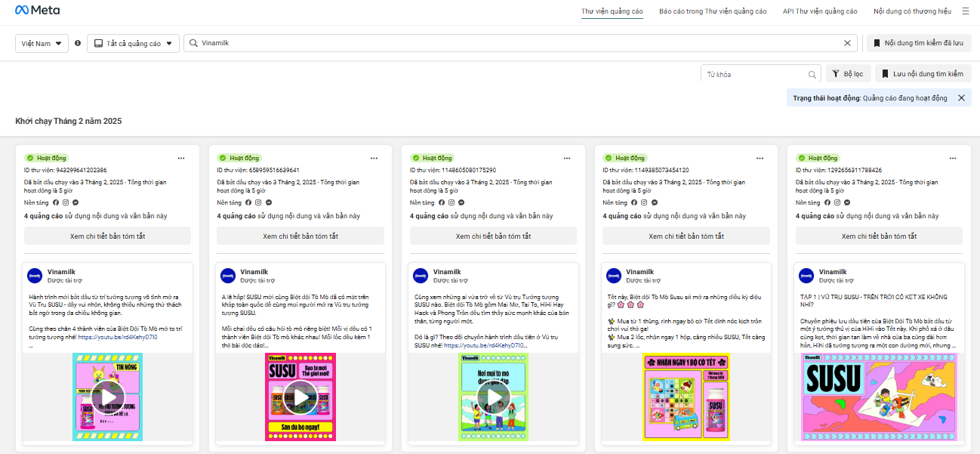
Task: Open the Tất cả quảng cáo category dropdown
Action: pos(133,43)
